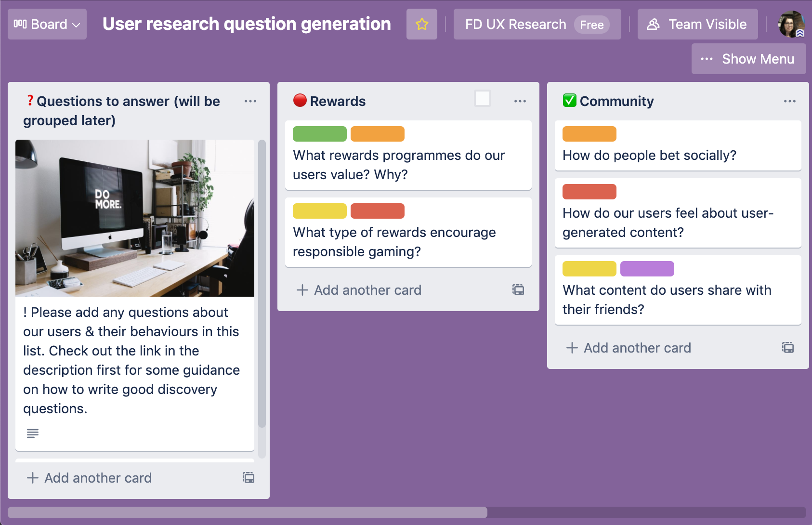Open Team Visible visibility settings
The width and height of the screenshot is (812, 525).
click(x=697, y=24)
